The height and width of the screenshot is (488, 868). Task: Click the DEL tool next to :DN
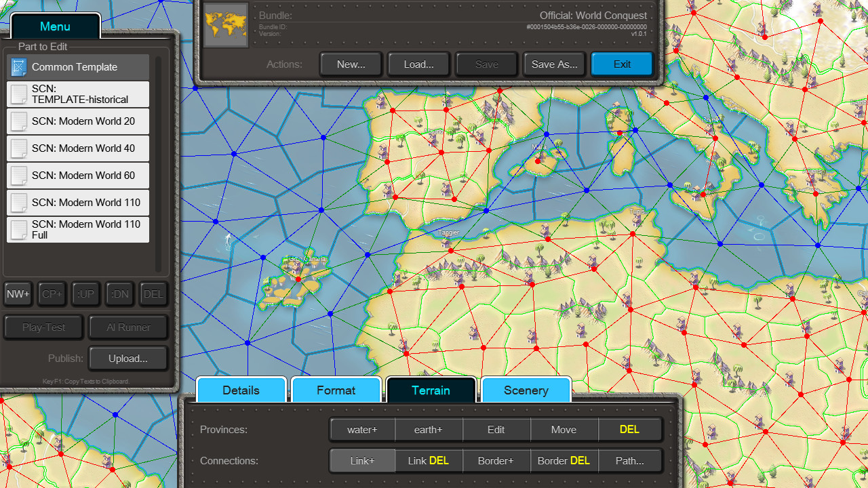[153, 293]
